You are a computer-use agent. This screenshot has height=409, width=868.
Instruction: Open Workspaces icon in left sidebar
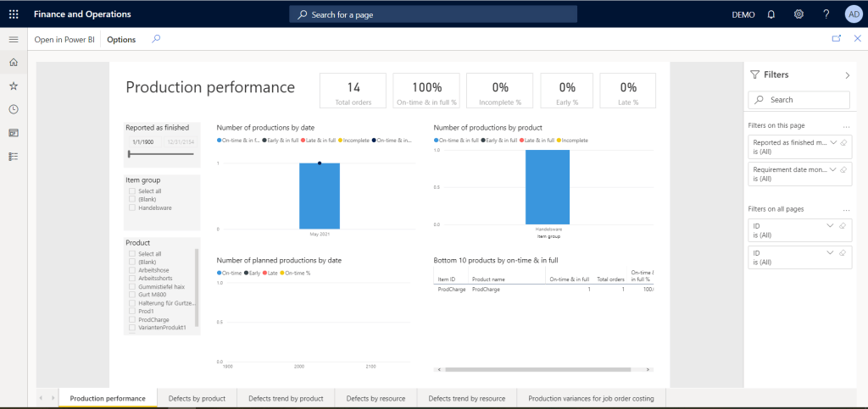coord(14,133)
